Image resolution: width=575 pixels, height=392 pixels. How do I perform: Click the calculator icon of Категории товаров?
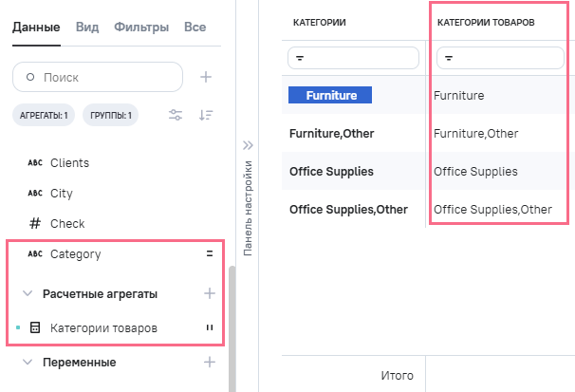[35, 327]
